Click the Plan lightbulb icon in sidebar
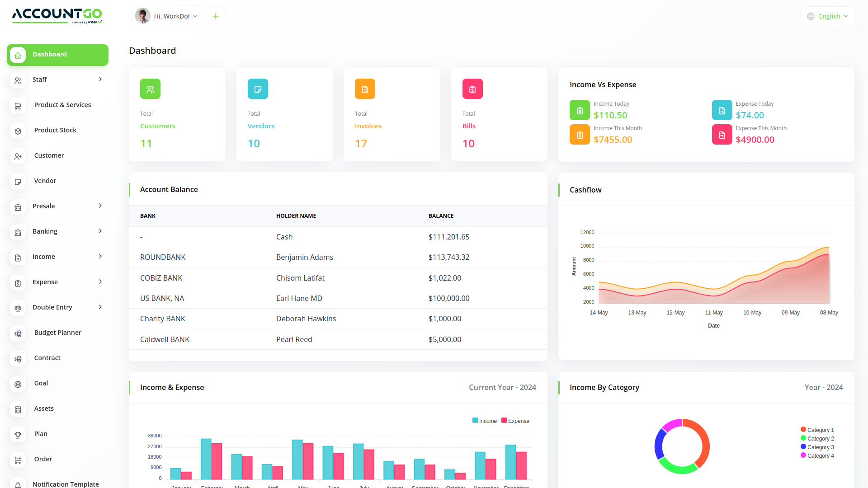Screen dimensions: 868x488 click(x=18, y=435)
